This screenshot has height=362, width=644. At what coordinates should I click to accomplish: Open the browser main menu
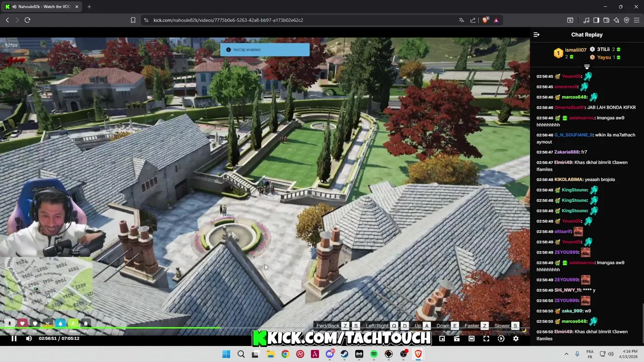tap(636, 20)
